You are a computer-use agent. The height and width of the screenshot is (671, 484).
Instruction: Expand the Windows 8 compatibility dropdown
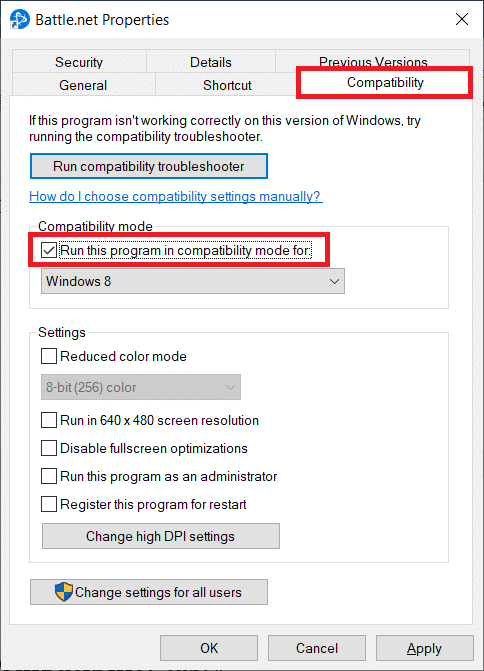pos(193,281)
